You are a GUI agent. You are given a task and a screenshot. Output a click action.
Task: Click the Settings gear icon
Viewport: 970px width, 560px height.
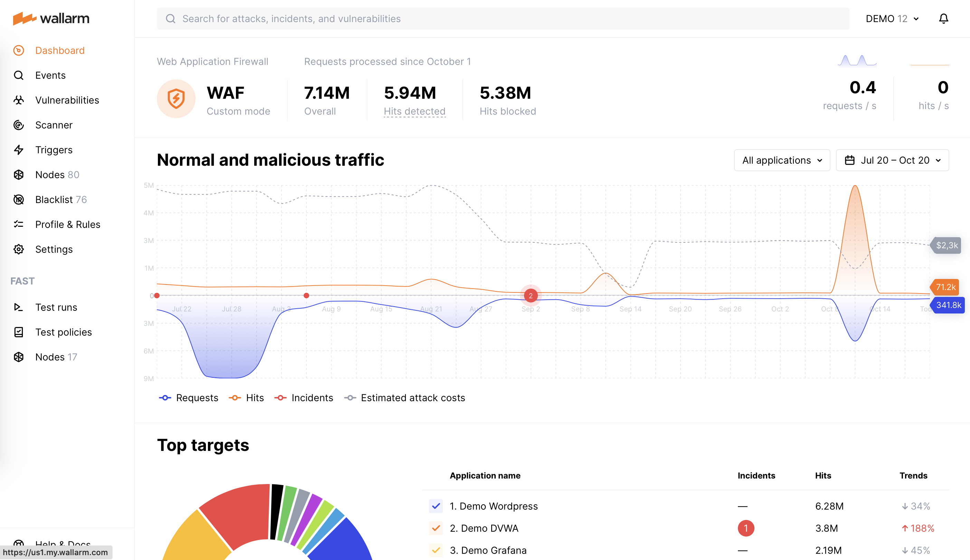(x=18, y=249)
